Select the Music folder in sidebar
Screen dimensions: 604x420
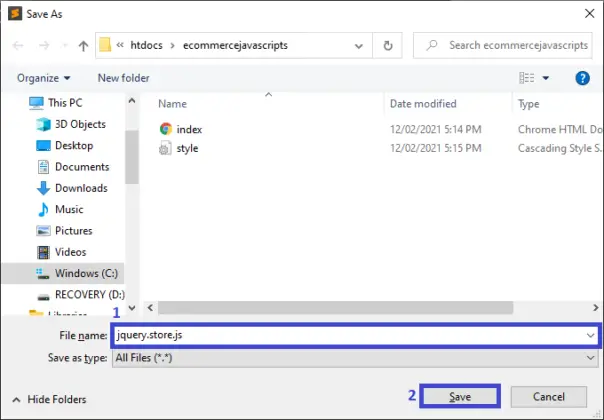69,209
